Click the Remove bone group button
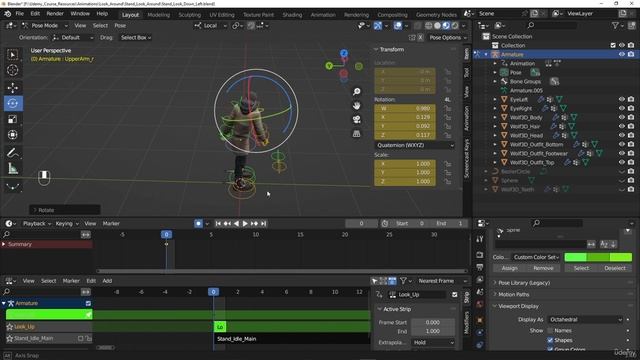The width and height of the screenshot is (640, 360). pyautogui.click(x=543, y=268)
